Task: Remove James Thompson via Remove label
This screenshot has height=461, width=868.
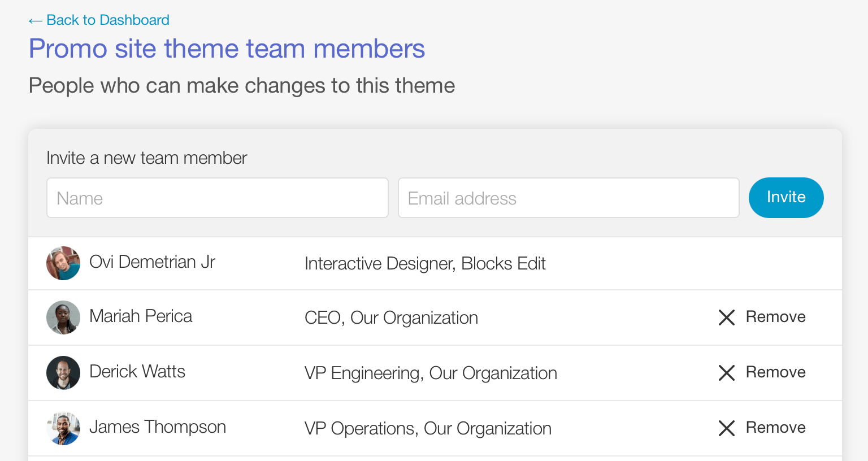Action: [775, 427]
